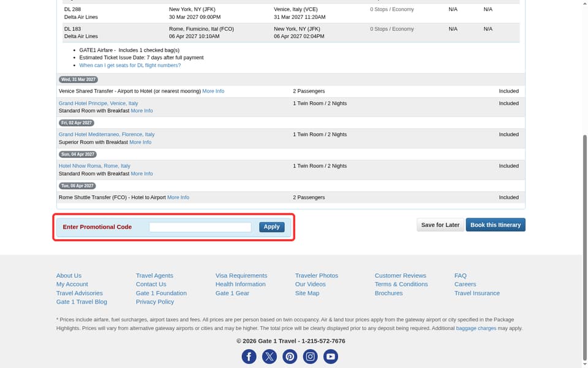Viewport: 588px width, 368px height.
Task: Focus the promotional code input field
Action: pos(200,227)
